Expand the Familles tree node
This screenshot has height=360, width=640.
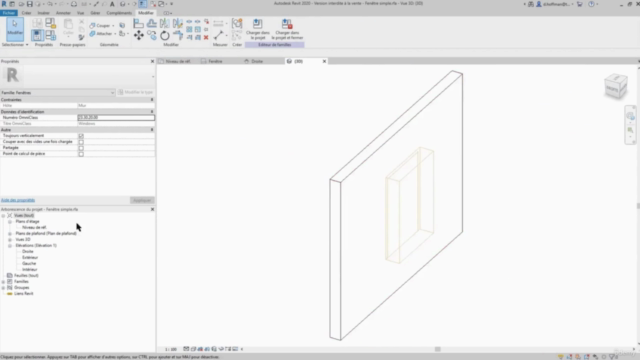click(x=3, y=282)
